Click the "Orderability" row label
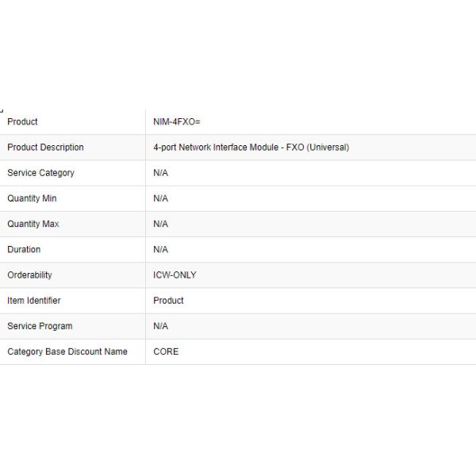The width and height of the screenshot is (476, 476). (x=29, y=275)
